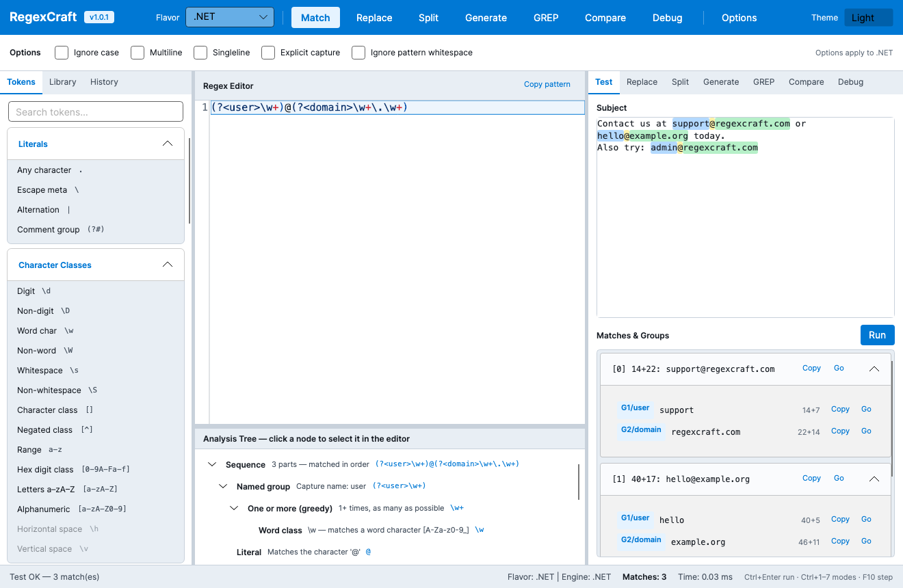Insert the Alphanumeric token
The height and width of the screenshot is (588, 903).
tap(96, 509)
